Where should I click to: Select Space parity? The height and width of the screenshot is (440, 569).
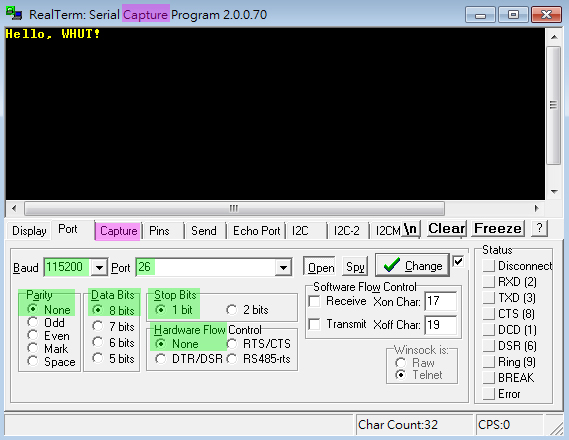pos(51,362)
